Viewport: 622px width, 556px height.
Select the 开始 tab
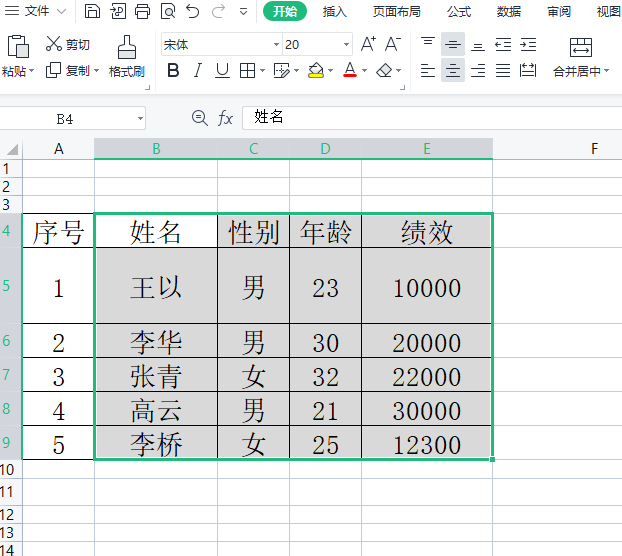click(285, 11)
